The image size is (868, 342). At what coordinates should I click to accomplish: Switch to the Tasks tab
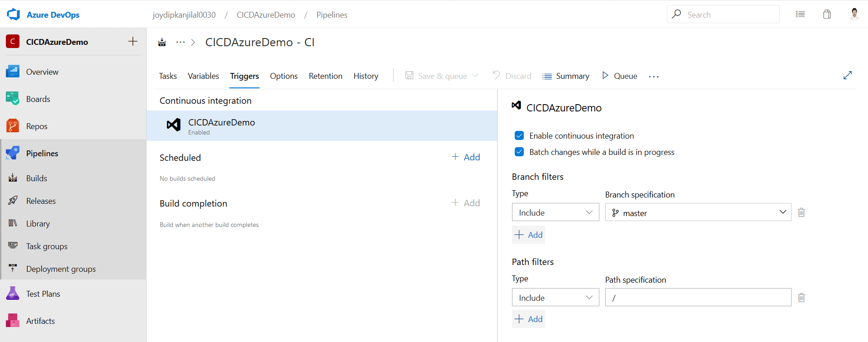click(x=168, y=76)
